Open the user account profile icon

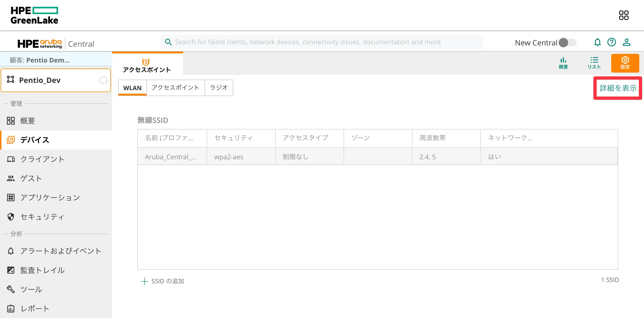(626, 42)
